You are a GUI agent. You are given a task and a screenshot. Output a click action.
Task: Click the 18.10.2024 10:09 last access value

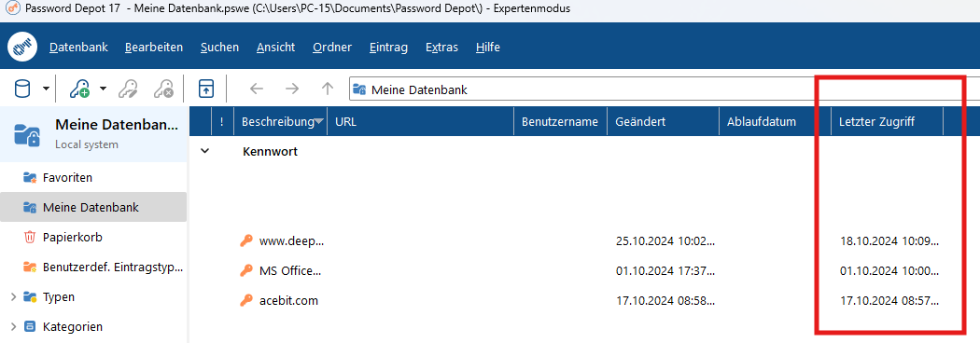889,241
